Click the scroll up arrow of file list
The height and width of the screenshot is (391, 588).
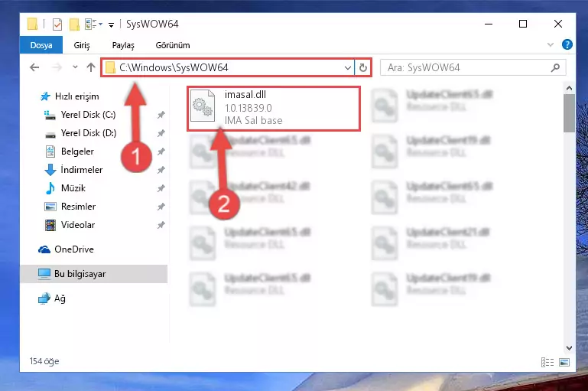coord(569,88)
